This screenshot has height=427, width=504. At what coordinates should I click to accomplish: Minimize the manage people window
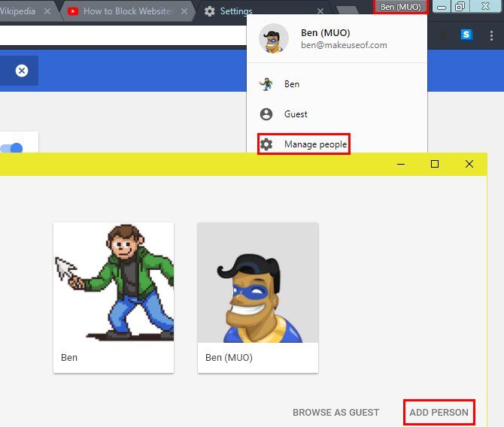coord(400,164)
